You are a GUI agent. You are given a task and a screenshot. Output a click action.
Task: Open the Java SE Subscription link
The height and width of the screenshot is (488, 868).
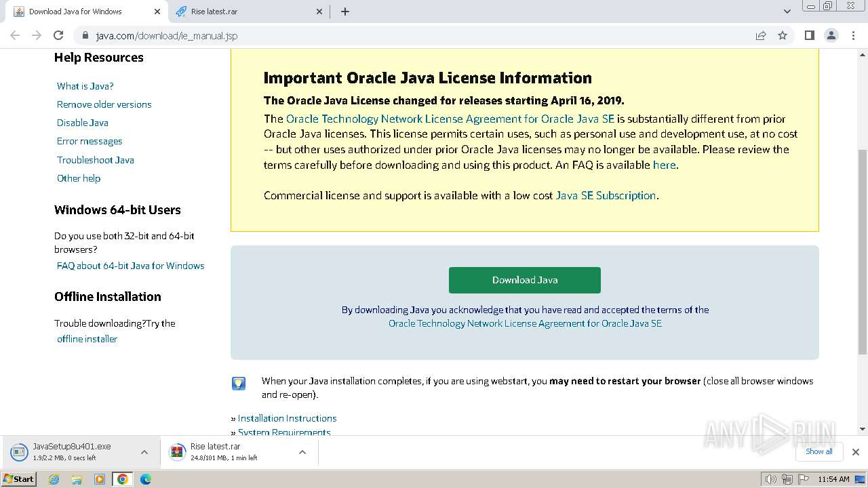606,195
